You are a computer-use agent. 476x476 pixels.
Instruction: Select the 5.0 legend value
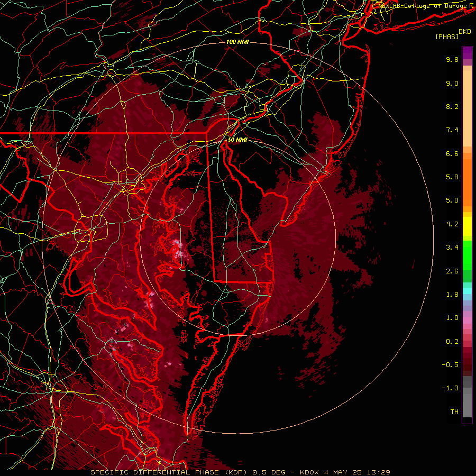(x=452, y=200)
